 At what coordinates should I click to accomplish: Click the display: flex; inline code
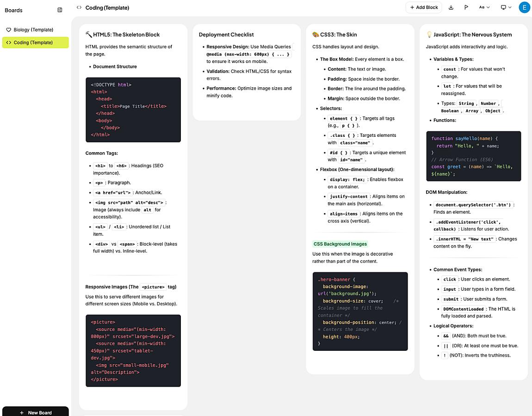(x=347, y=180)
